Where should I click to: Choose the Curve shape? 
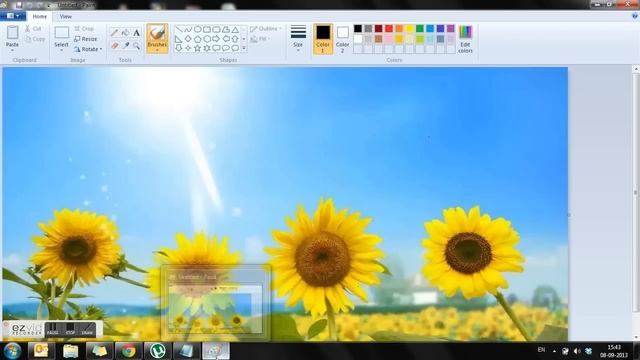[188, 29]
